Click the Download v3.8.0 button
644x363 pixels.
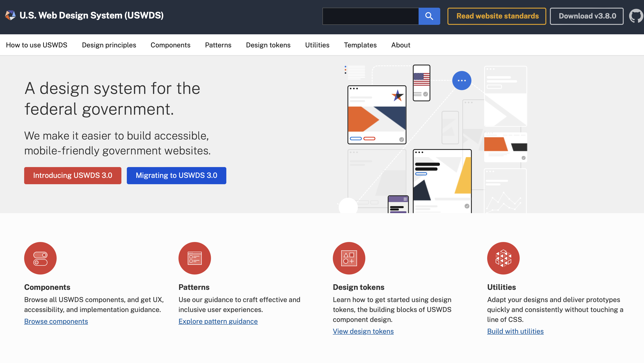(x=586, y=16)
